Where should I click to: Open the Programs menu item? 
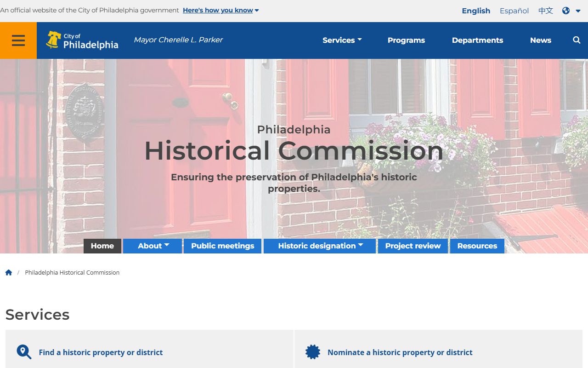click(406, 40)
